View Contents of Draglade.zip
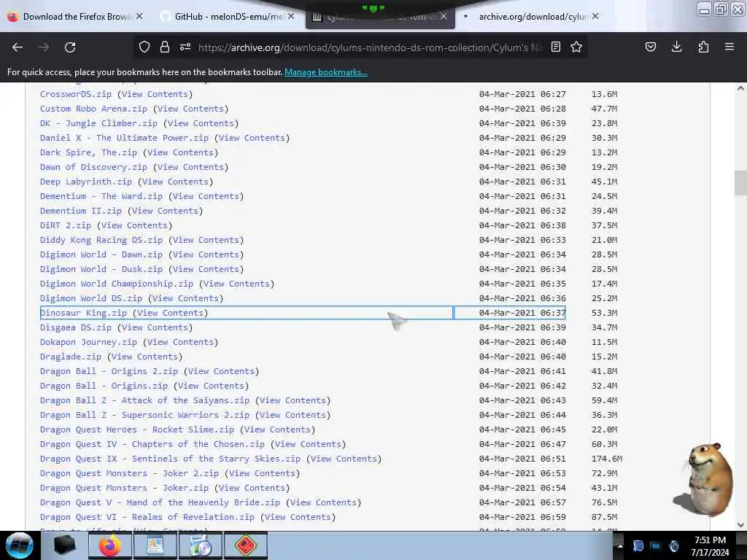747x560 pixels. [x=145, y=357]
